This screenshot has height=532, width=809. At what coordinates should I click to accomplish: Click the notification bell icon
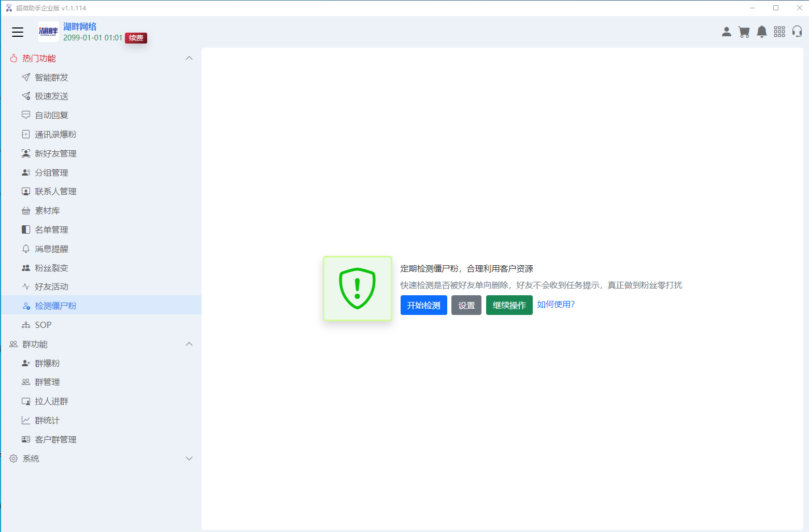pyautogui.click(x=761, y=32)
